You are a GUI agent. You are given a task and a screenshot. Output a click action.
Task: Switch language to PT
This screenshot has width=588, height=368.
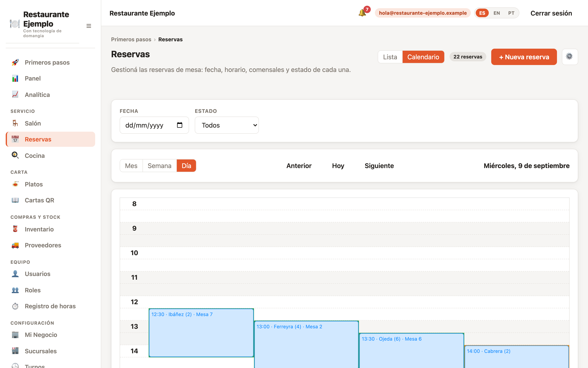511,13
